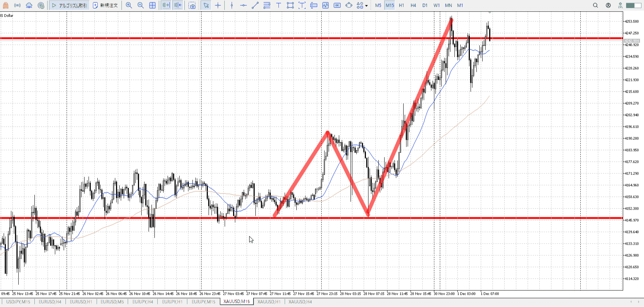Change timeframe to D1
This screenshot has width=644, height=307.
coord(425,5)
